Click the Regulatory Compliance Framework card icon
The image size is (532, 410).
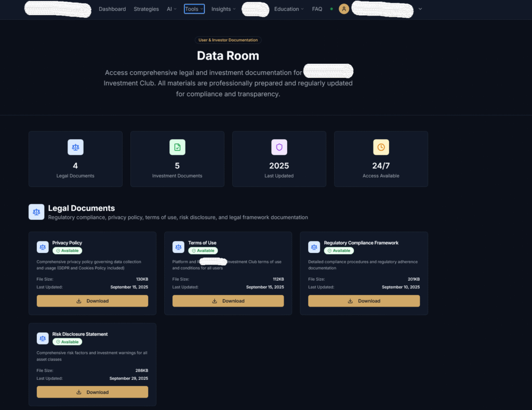pos(314,247)
